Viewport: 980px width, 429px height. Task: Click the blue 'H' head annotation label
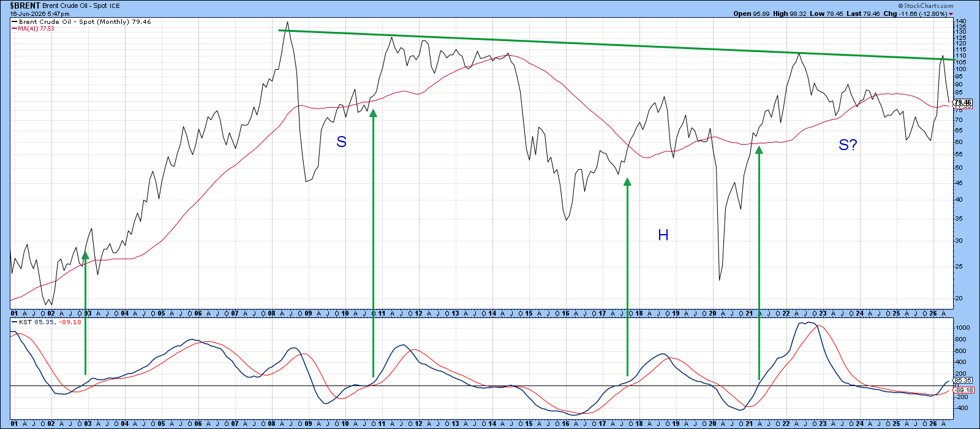[x=663, y=235]
